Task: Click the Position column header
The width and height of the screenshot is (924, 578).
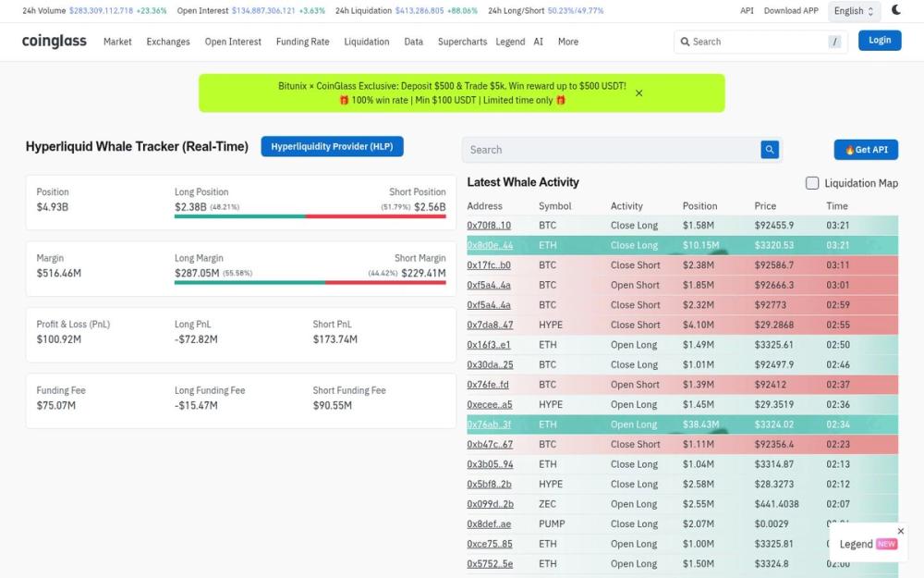Action: 699,206
